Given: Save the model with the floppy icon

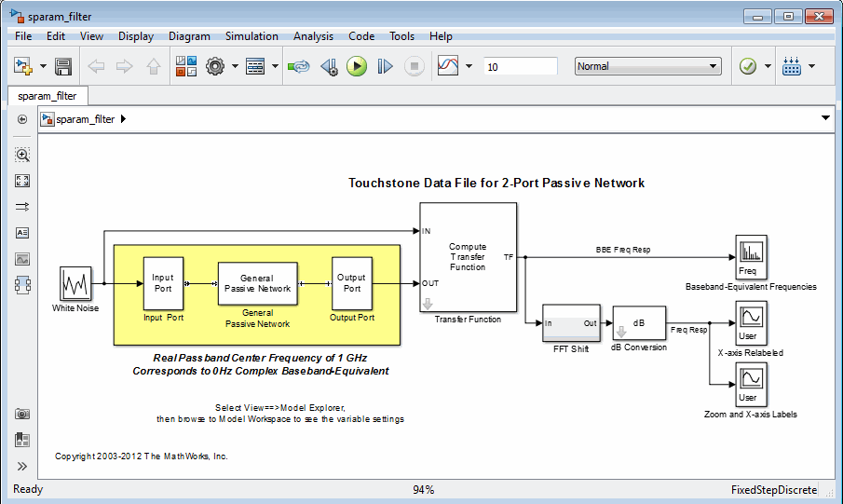Looking at the screenshot, I should click(63, 66).
